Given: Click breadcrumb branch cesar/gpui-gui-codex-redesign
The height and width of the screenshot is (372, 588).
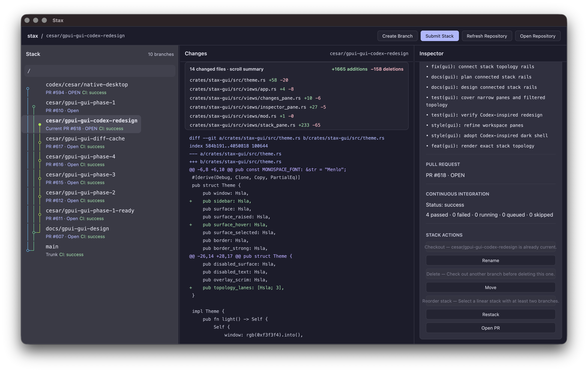Looking at the screenshot, I should pos(86,36).
